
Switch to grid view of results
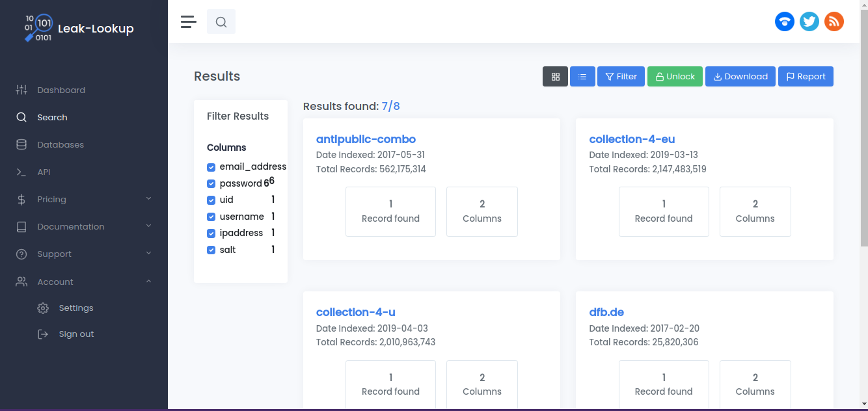(x=555, y=76)
